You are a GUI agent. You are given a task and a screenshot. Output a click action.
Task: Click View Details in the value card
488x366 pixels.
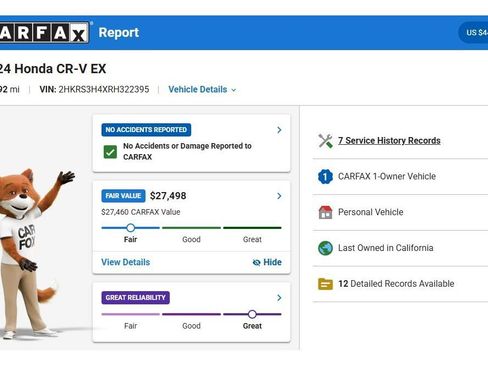[126, 262]
